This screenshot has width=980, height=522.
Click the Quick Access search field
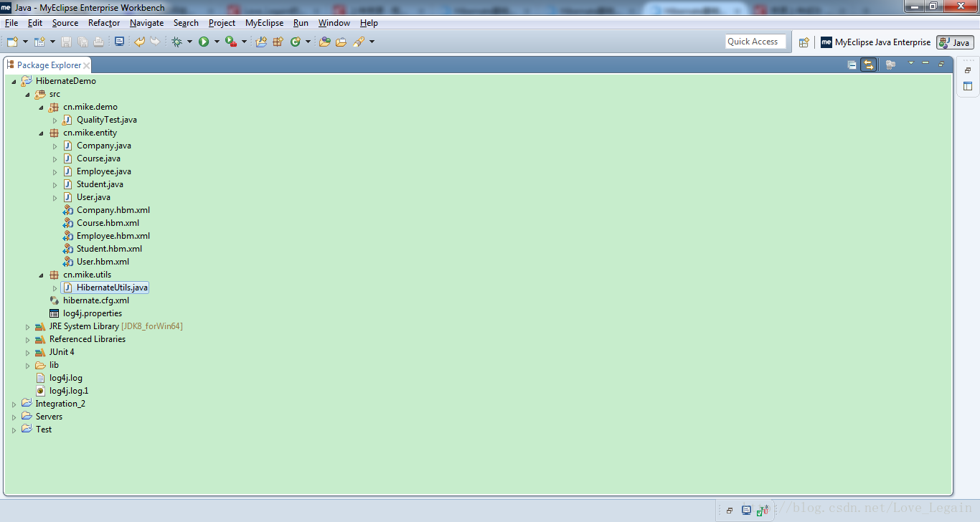click(755, 42)
